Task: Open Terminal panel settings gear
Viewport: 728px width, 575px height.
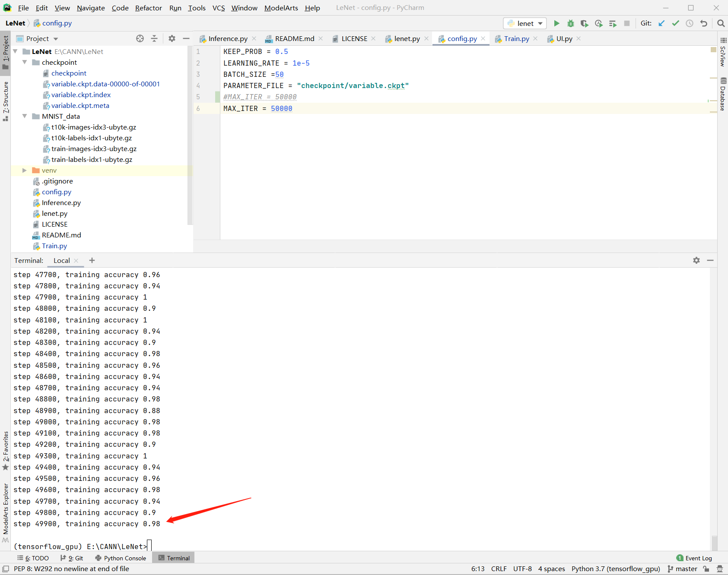Action: point(696,260)
